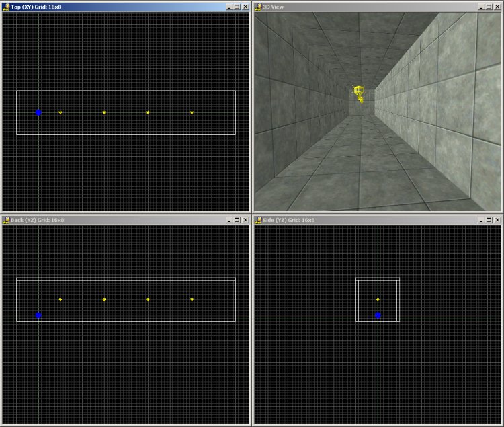This screenshot has width=504, height=427.
Task: Select the leftmost yellow light in Top view
Action: pos(60,112)
